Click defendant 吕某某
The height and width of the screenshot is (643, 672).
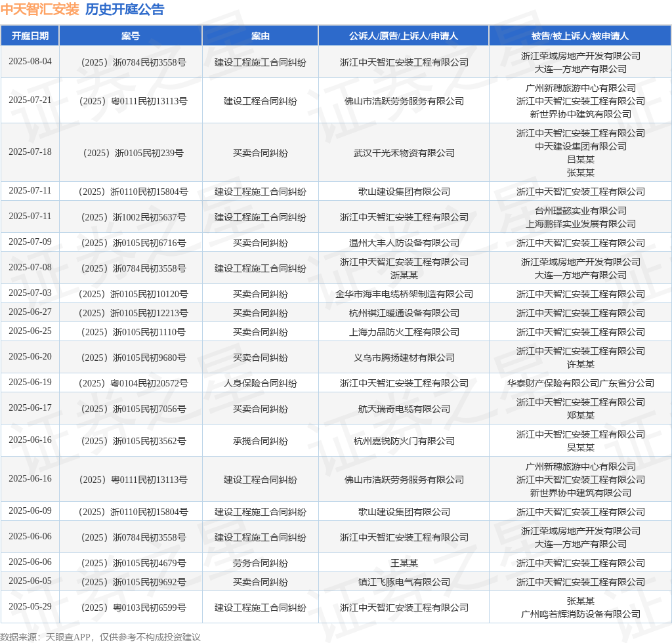pyautogui.click(x=580, y=159)
